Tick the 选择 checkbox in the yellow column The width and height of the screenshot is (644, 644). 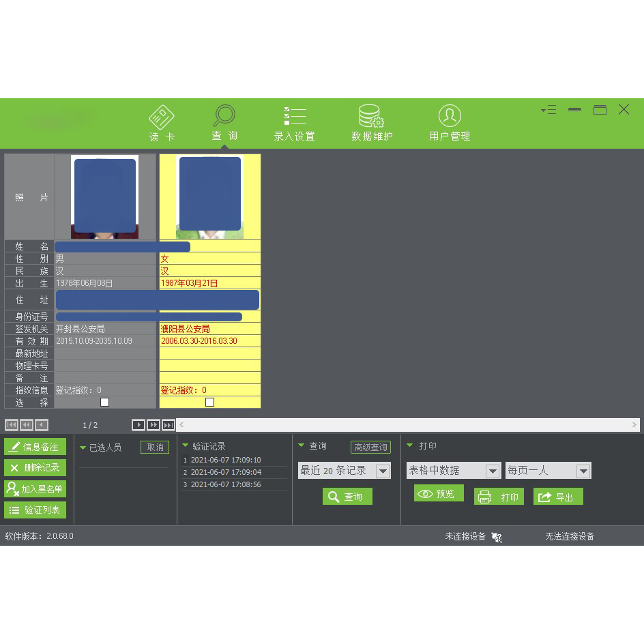209,402
